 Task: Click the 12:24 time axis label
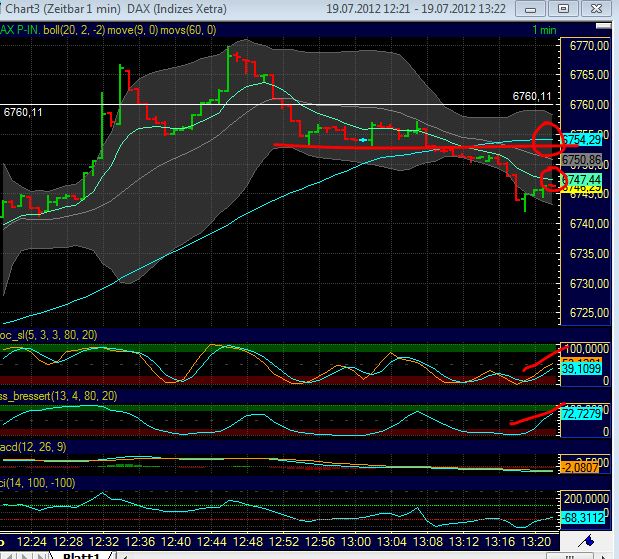click(x=32, y=542)
